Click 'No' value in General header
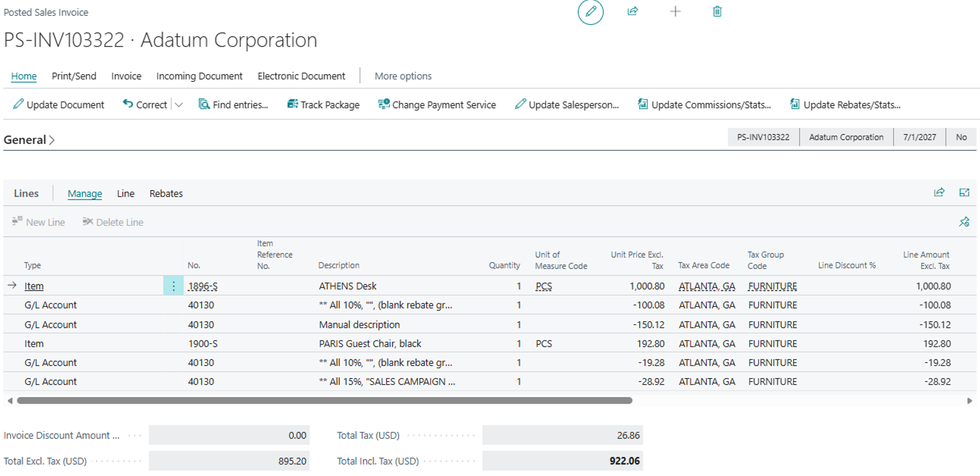Viewport: 980px width, 476px height. pos(961,137)
